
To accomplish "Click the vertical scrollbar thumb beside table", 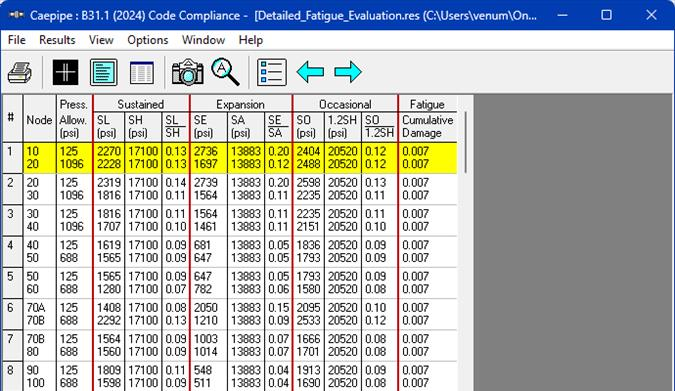I will (465, 143).
